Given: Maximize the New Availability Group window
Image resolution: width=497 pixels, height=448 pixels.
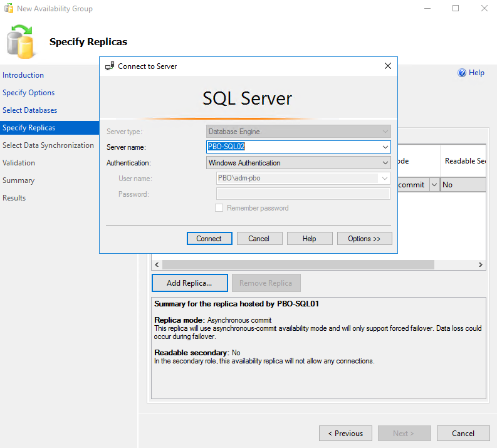Looking at the screenshot, I should (x=456, y=8).
